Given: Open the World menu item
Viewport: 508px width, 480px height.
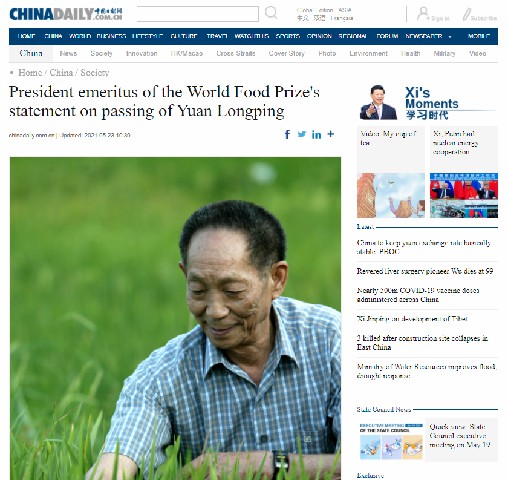Looking at the screenshot, I should tap(80, 36).
